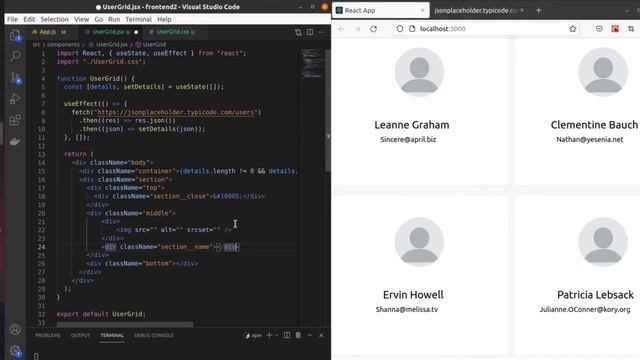This screenshot has height=360, width=640.
Task: Click the red extension icon in Firefox toolbar
Action: point(615,29)
